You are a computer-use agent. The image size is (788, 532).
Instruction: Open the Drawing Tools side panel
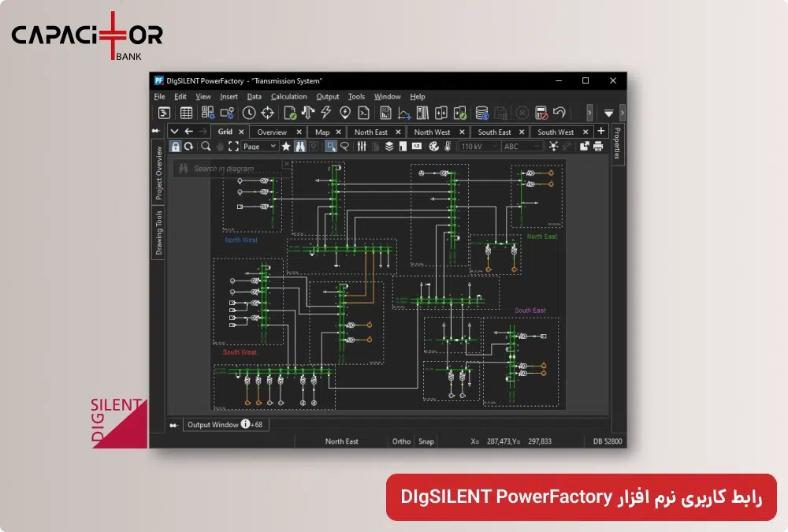click(x=158, y=233)
